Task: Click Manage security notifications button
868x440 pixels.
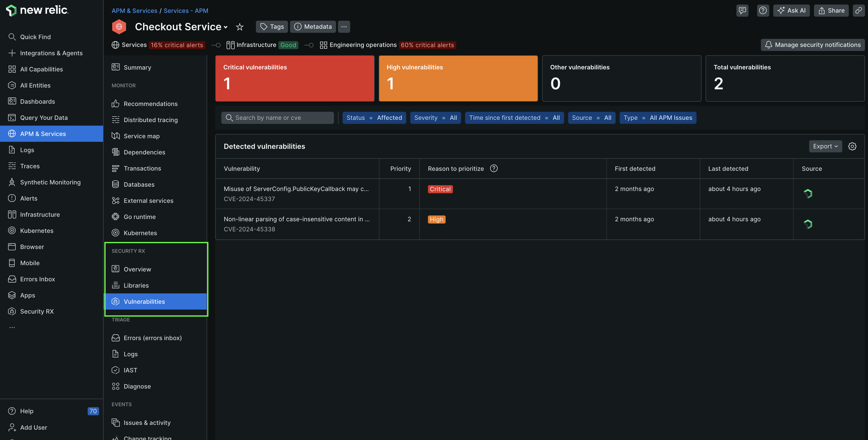Action: [812, 45]
